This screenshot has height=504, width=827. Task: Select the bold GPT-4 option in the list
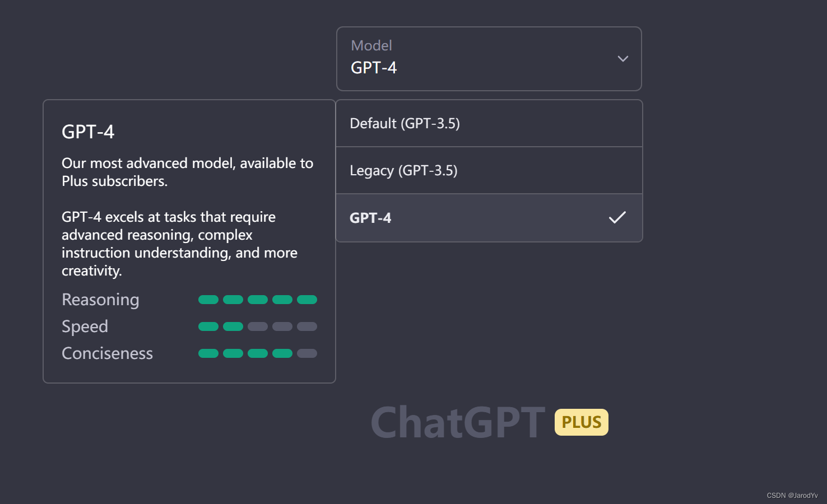370,218
